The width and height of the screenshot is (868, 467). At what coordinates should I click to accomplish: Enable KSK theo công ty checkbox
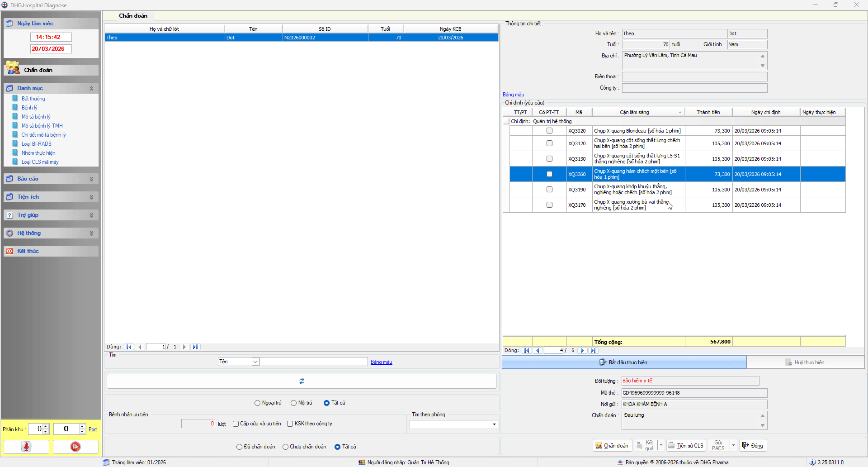[x=290, y=424]
